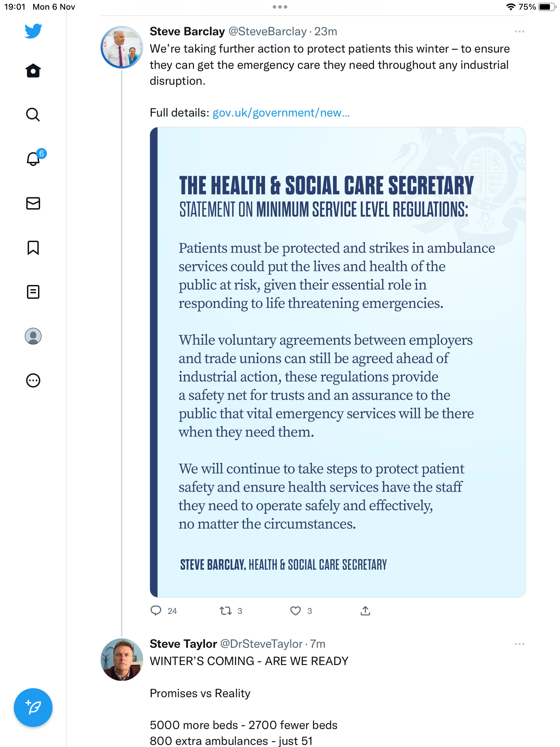Reply to Steve Barclay's tweet

pos(156,611)
